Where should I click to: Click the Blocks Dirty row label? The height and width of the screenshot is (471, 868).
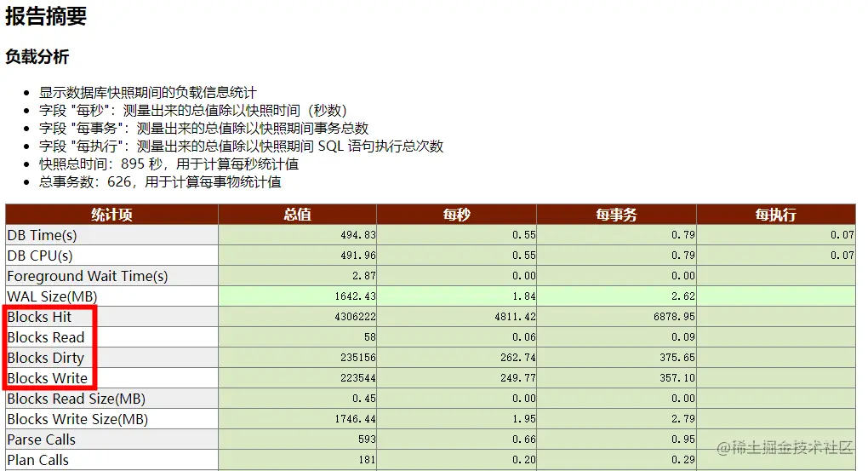(x=45, y=358)
